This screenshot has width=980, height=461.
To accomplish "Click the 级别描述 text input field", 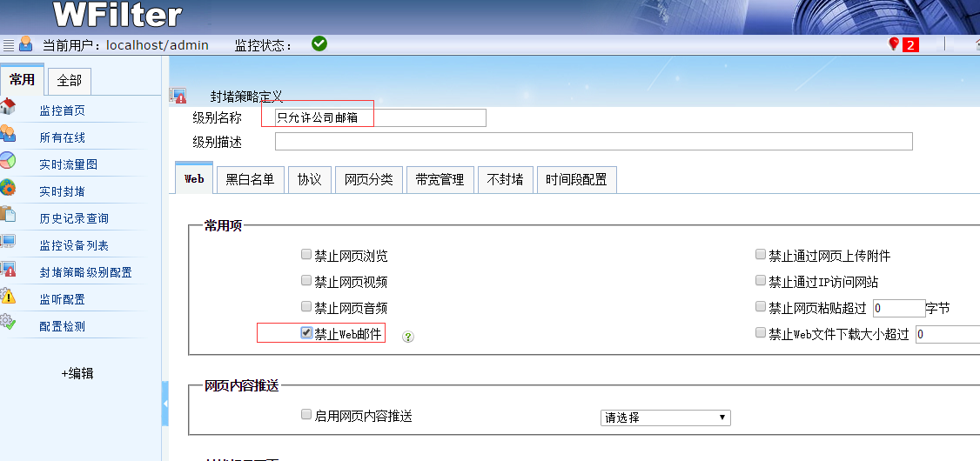I will click(594, 142).
